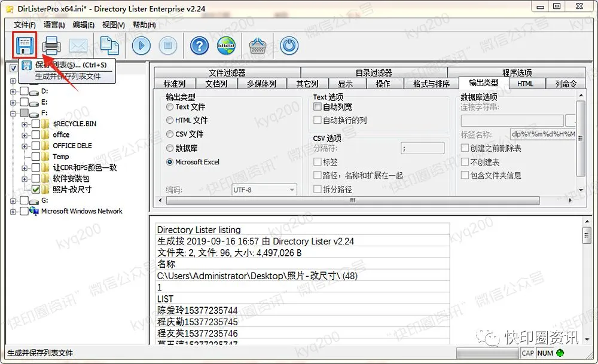Open the 帮助(H) menu

[144, 25]
